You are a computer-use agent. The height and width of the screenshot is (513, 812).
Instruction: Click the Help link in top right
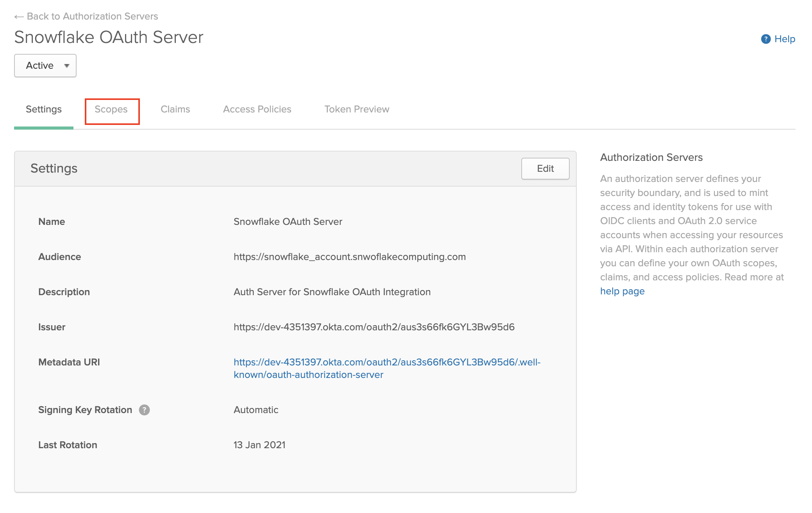click(784, 39)
